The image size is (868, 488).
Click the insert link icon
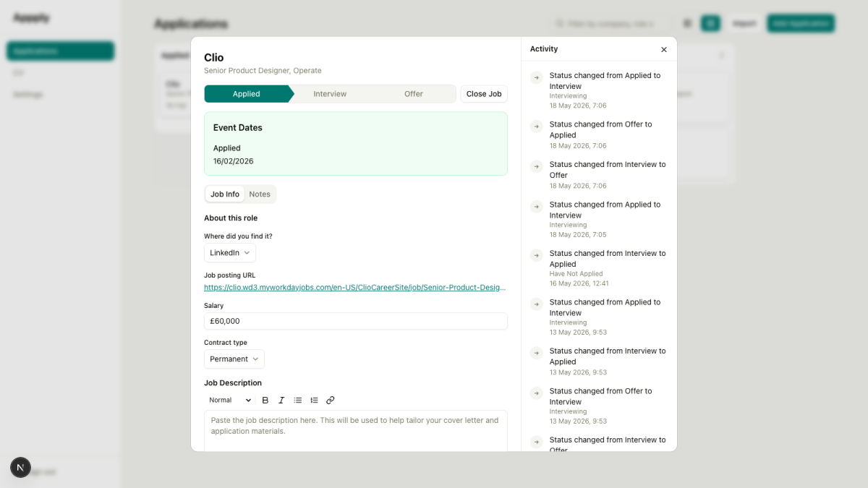click(x=331, y=400)
